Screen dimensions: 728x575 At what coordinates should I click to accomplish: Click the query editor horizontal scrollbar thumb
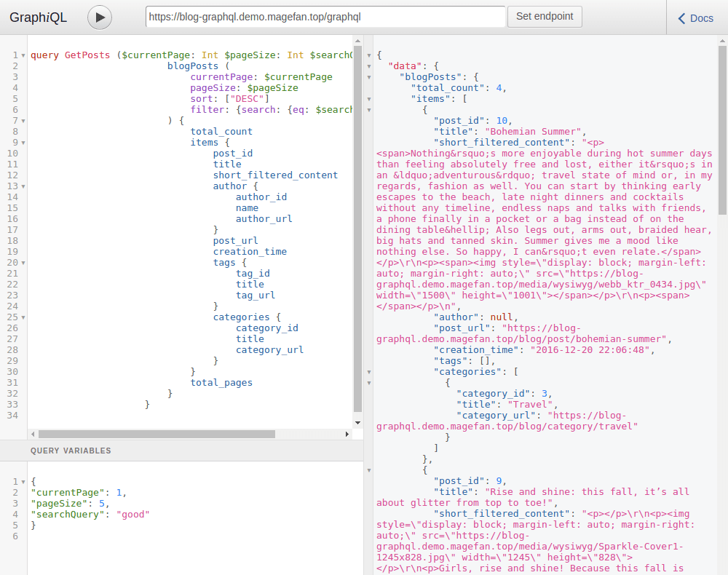tap(157, 434)
